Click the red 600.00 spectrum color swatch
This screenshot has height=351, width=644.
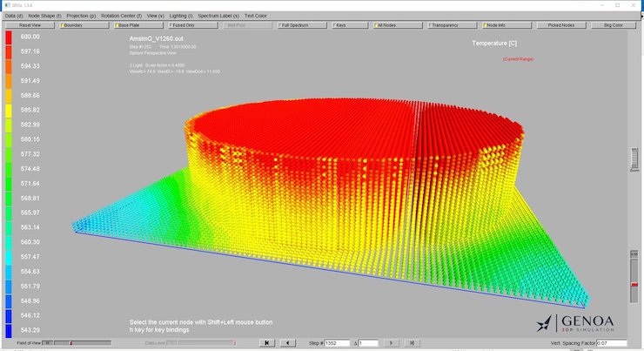pyautogui.click(x=8, y=38)
